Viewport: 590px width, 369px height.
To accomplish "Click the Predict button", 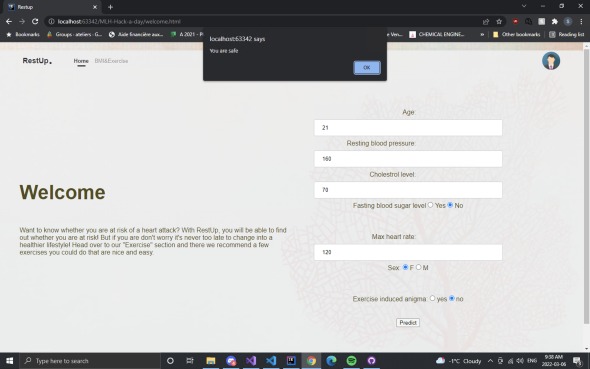I will click(x=408, y=323).
